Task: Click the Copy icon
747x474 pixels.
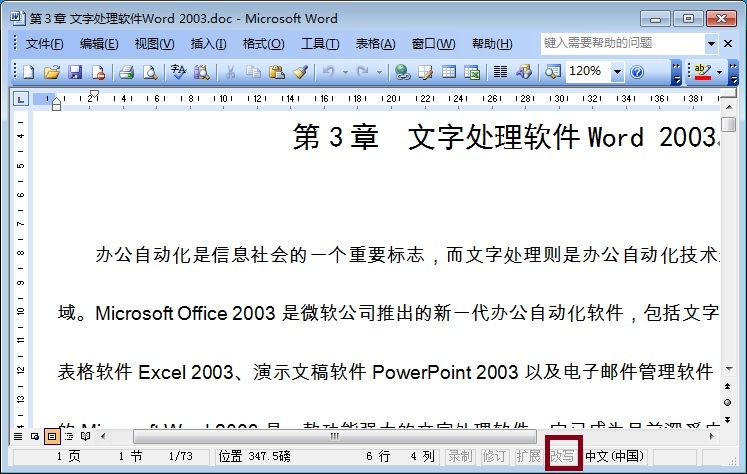Action: (x=253, y=72)
